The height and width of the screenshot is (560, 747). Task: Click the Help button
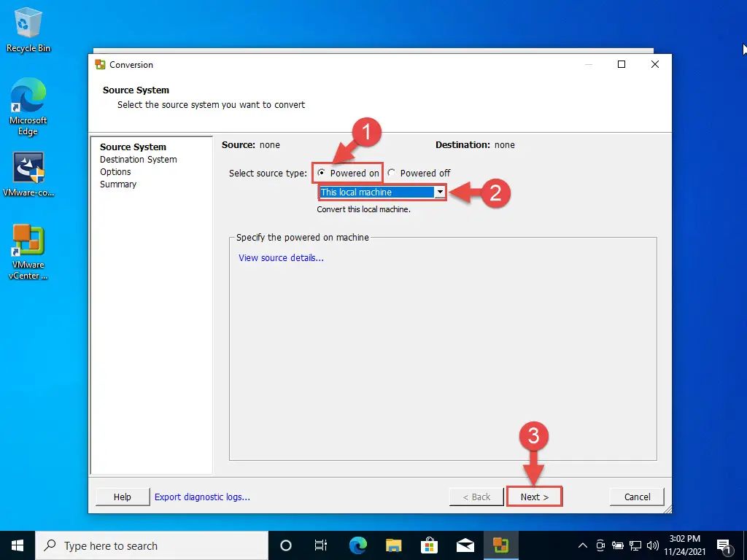(x=123, y=497)
